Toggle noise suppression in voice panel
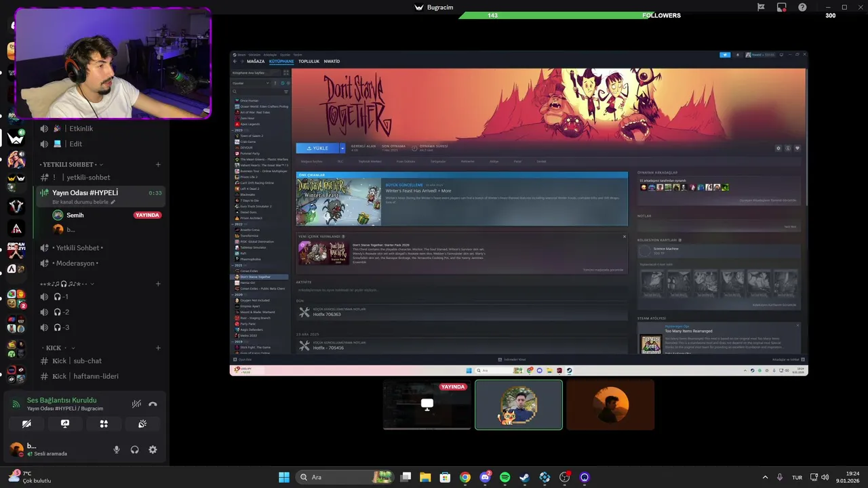Image resolution: width=868 pixels, height=488 pixels. click(x=136, y=404)
